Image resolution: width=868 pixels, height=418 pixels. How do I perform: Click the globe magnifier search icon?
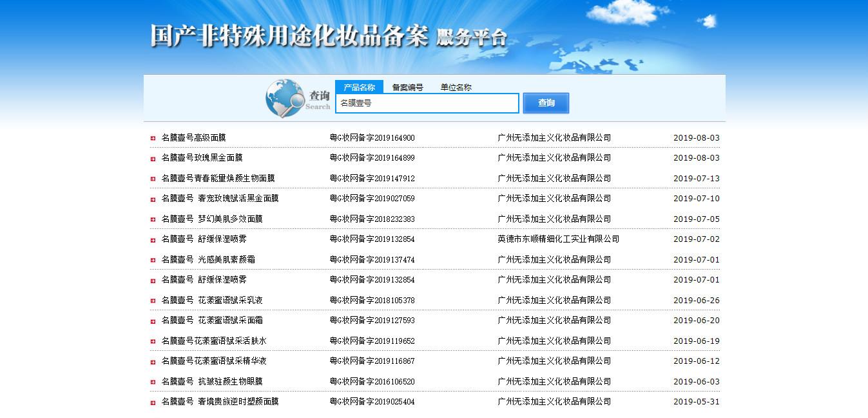coord(285,99)
